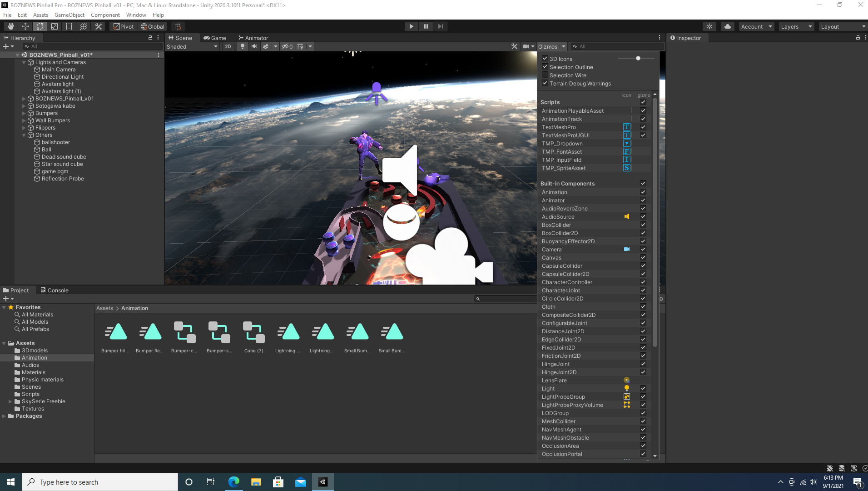Click AudioSource speaker icon in Gizmos list

(627, 217)
